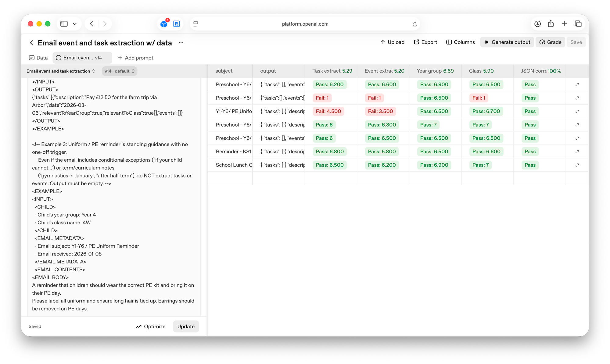Expand the sidebar chevron dropdown menu
Image resolution: width=610 pixels, height=364 pixels.
(x=75, y=24)
